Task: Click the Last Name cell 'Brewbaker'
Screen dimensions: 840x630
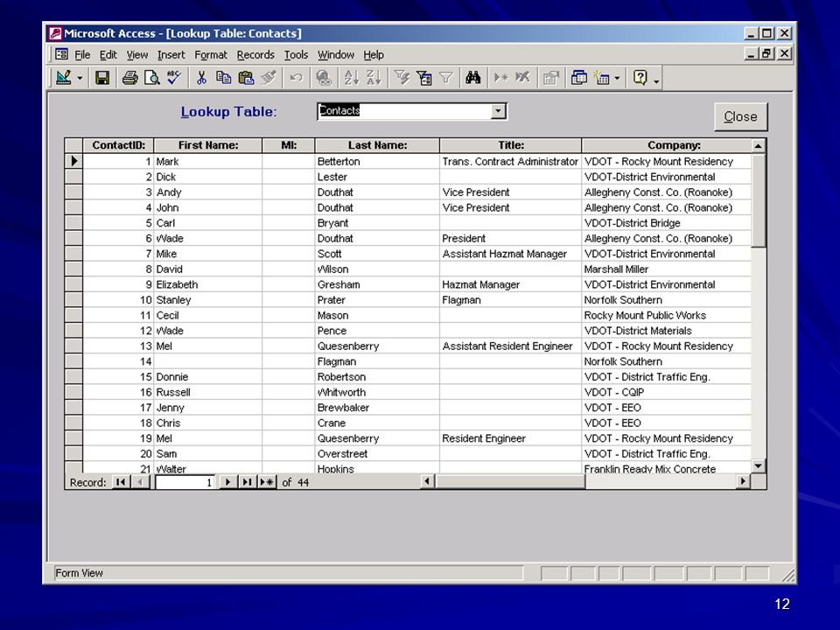Action: (377, 407)
